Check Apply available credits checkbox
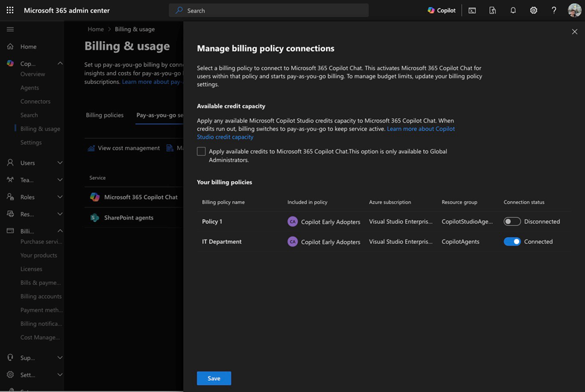Screen dimensions: 585x392 pos(201,151)
